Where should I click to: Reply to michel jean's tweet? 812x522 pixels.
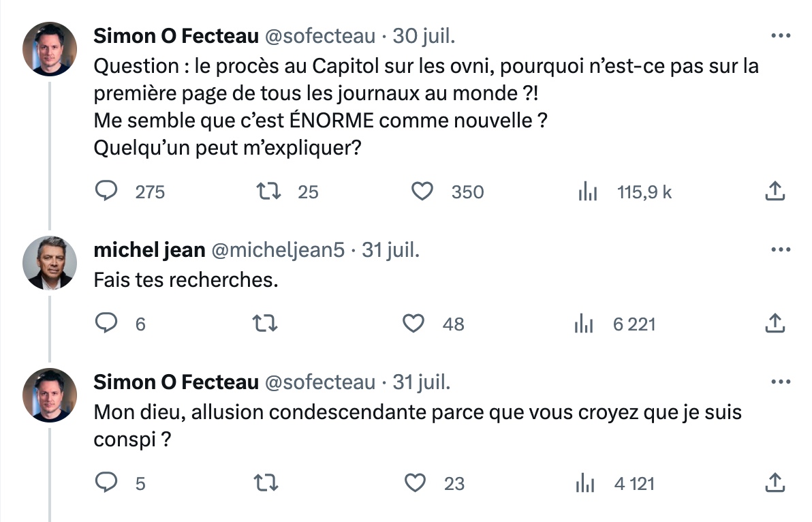coord(106,324)
